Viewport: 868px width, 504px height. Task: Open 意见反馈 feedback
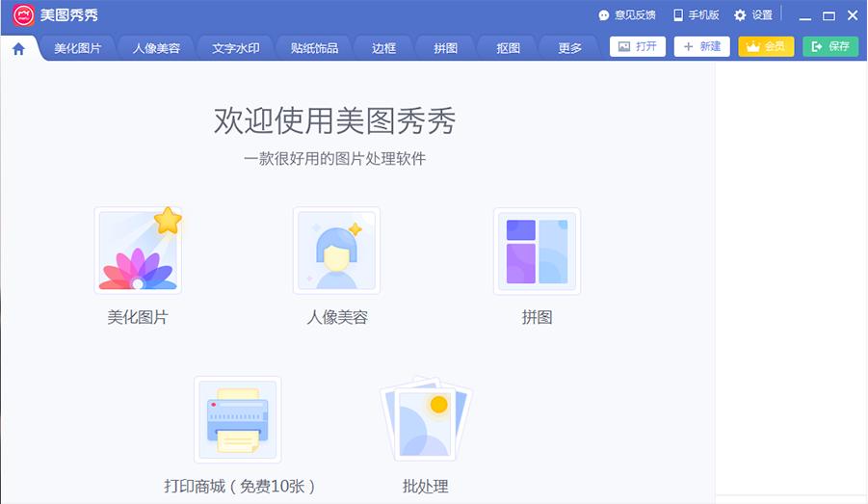(x=627, y=15)
